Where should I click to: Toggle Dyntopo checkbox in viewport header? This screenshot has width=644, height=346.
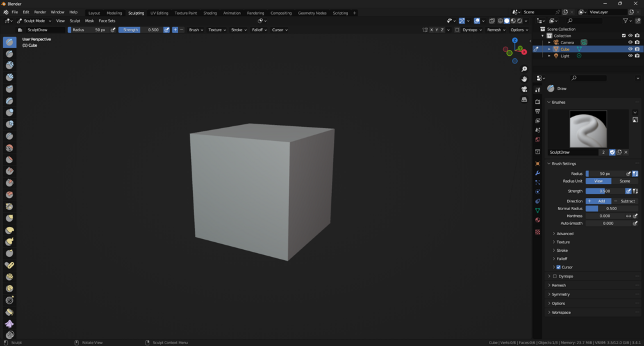(457, 29)
